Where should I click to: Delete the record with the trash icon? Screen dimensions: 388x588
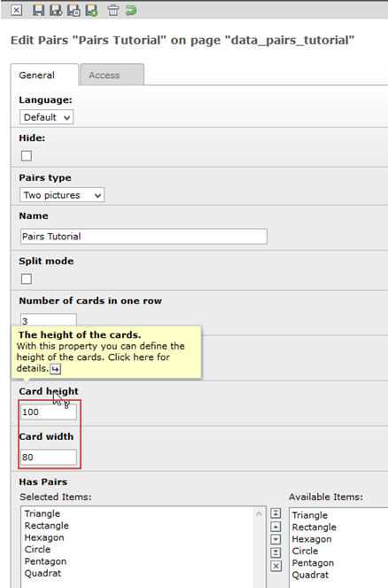[113, 10]
